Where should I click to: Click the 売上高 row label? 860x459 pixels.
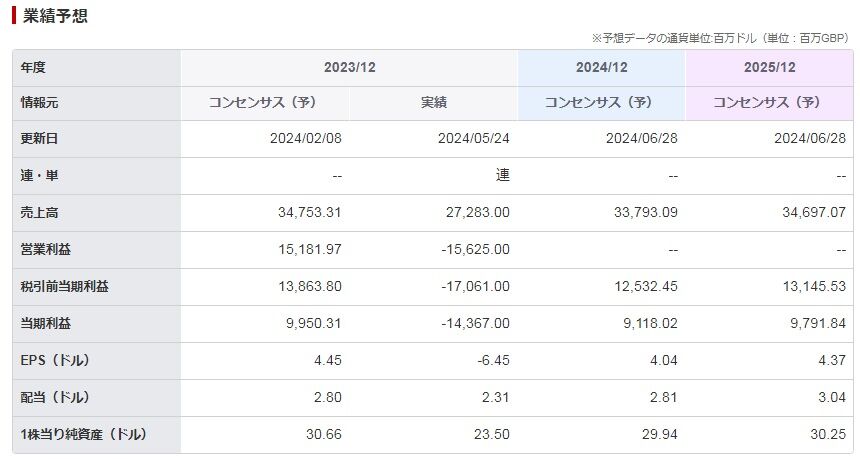39,213
